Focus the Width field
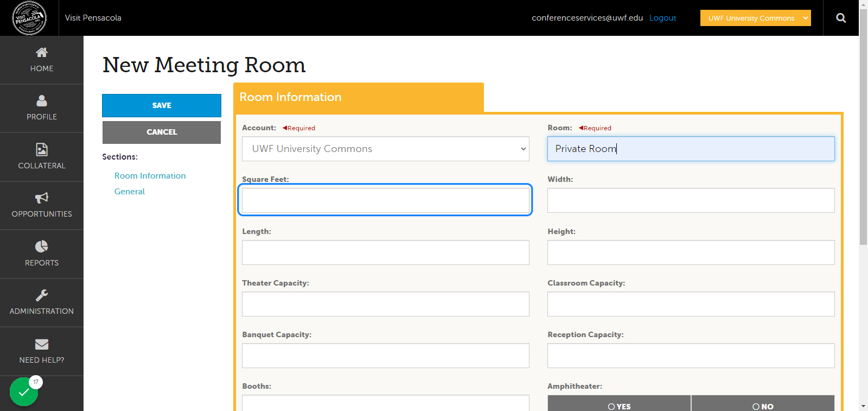868x411 pixels. click(x=691, y=200)
